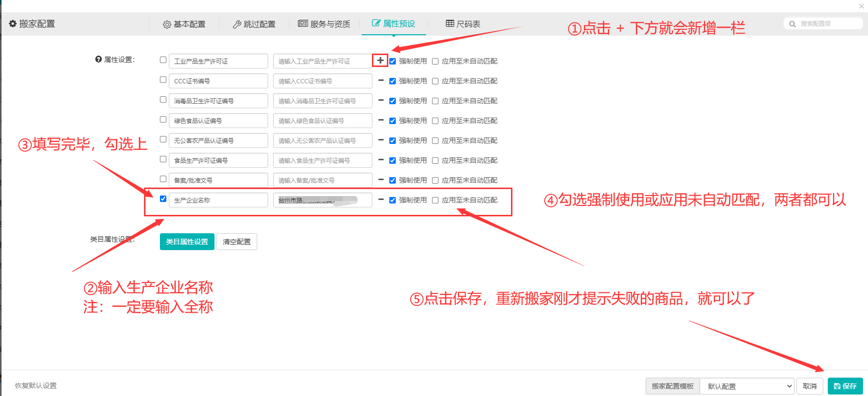Click the minus icon on CCC证书编号 row
This screenshot has height=396, width=868.
tap(381, 80)
